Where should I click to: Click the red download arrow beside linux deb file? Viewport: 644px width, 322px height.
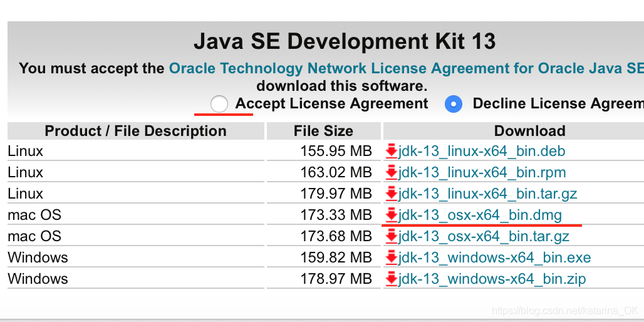click(x=392, y=151)
